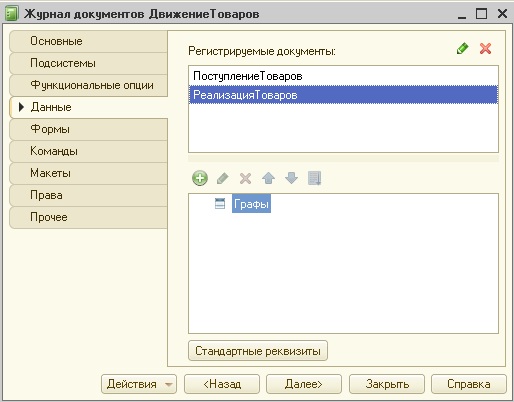This screenshot has width=514, height=402.
Task: Click the sort list toolbar icon
Action: 314,178
